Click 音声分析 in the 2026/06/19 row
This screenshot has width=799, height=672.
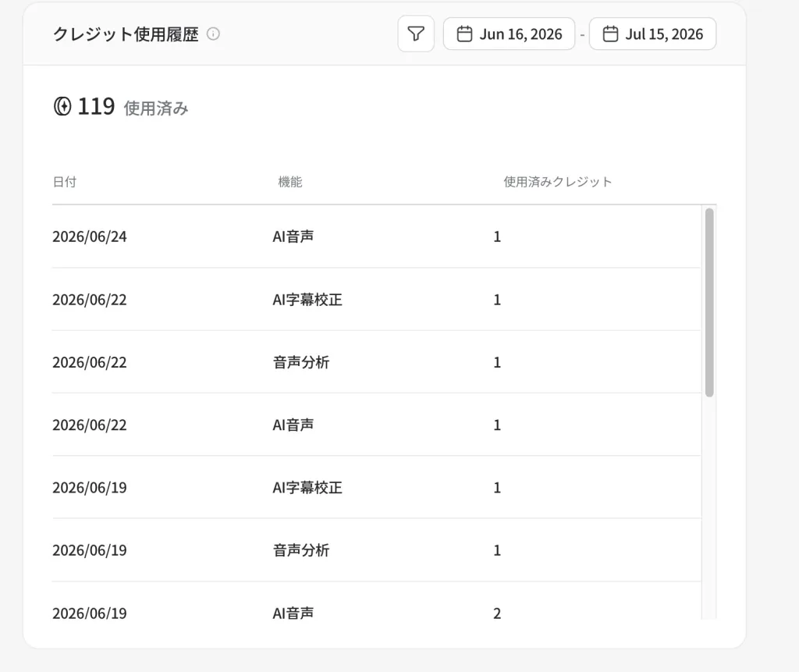point(301,551)
